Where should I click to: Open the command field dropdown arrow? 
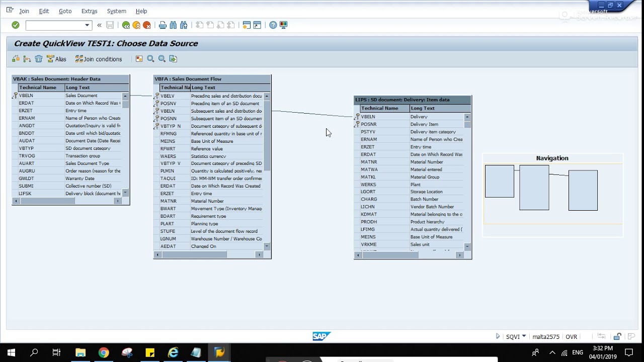(x=87, y=25)
